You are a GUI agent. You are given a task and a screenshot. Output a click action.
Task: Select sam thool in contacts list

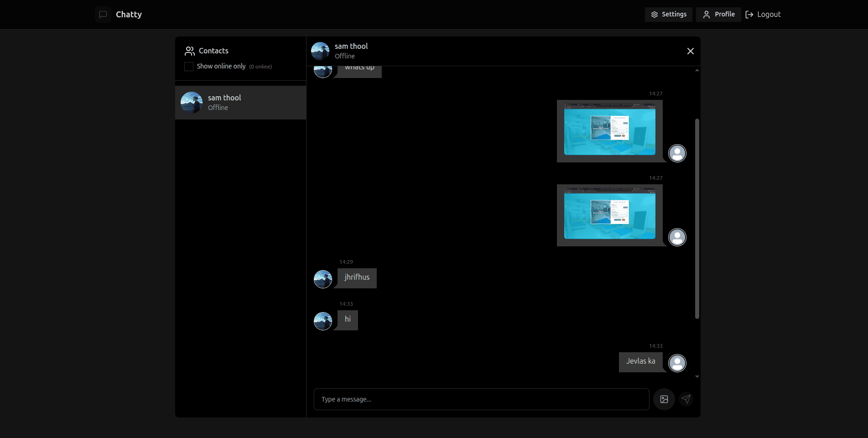pyautogui.click(x=240, y=103)
